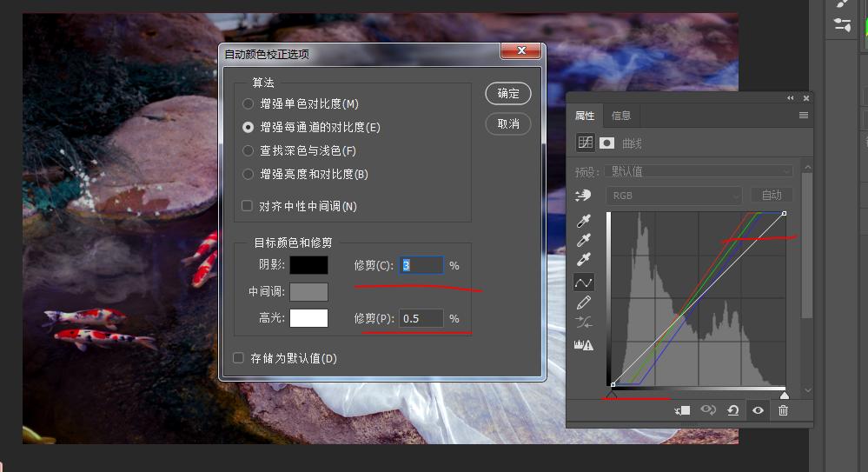Click the 曲线 label in Properties panel
The height and width of the screenshot is (472, 868).
[632, 143]
